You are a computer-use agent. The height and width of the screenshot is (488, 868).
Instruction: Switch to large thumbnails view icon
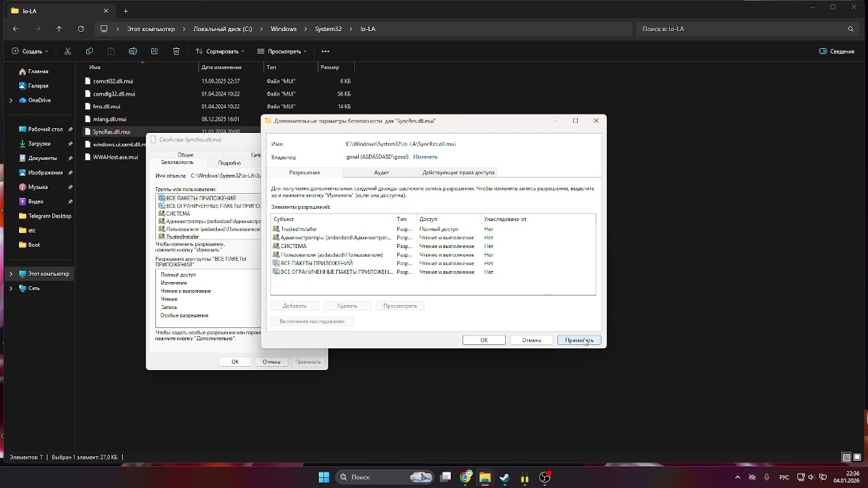[857, 457]
